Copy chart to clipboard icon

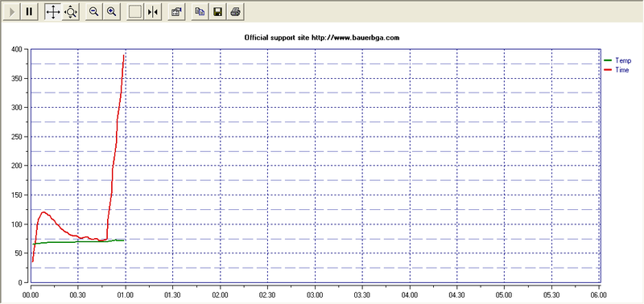coord(200,12)
